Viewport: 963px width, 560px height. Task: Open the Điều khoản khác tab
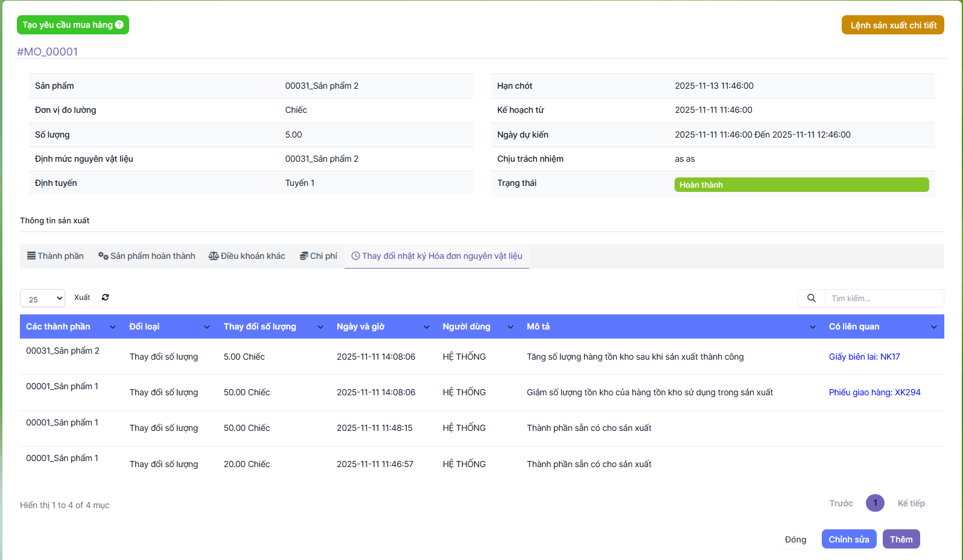(x=247, y=256)
